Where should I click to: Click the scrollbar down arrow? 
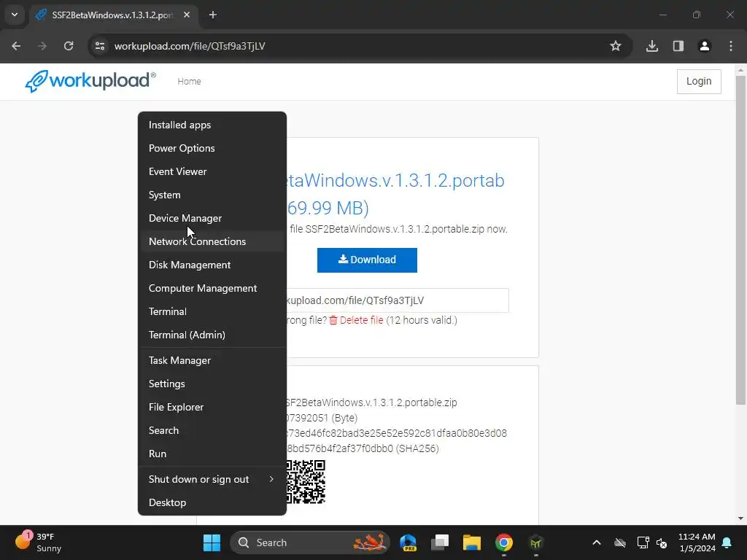point(741,518)
